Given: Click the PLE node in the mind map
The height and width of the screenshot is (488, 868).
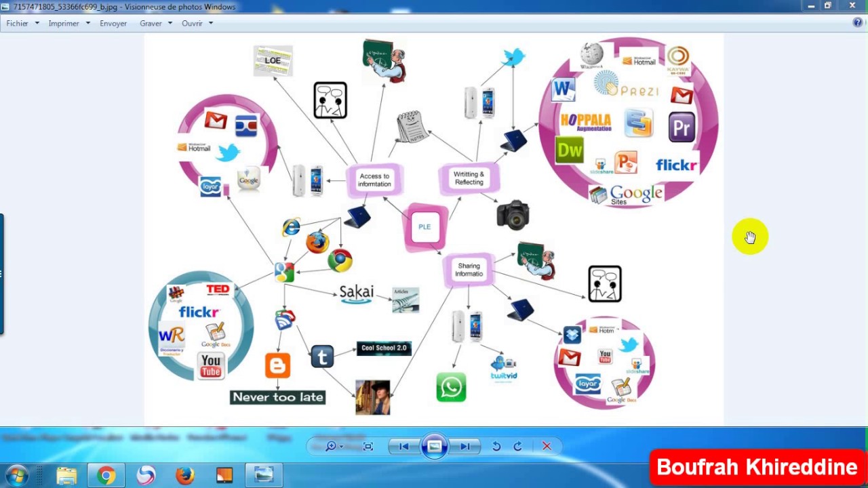Looking at the screenshot, I should tap(425, 227).
